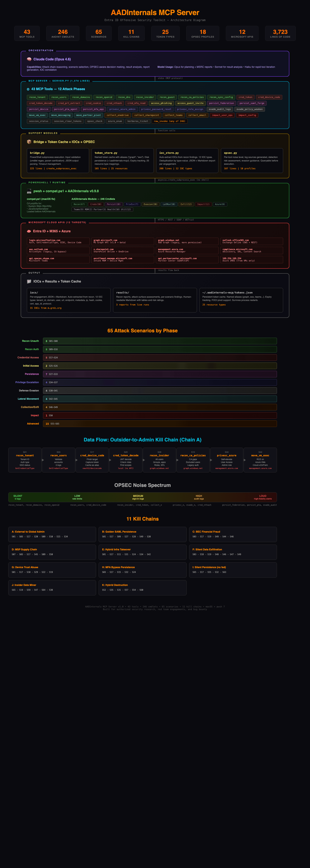This screenshot has height=868, width=310.
Task: Select the 43 MCP Tools stat card
Action: point(27,33)
